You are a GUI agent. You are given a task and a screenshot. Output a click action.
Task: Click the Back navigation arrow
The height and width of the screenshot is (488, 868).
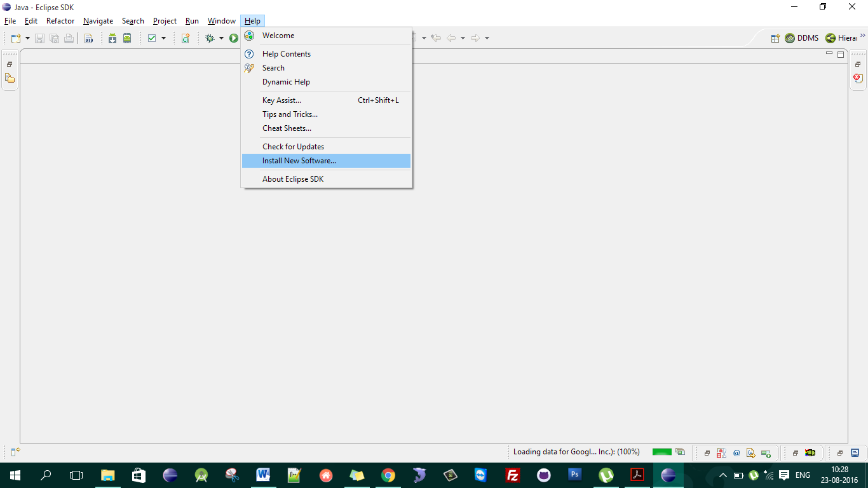pos(451,38)
